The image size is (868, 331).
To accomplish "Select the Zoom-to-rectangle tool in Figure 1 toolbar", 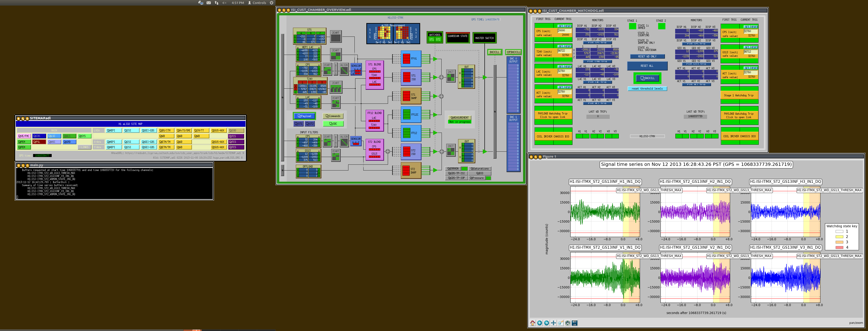I will pyautogui.click(x=560, y=323).
